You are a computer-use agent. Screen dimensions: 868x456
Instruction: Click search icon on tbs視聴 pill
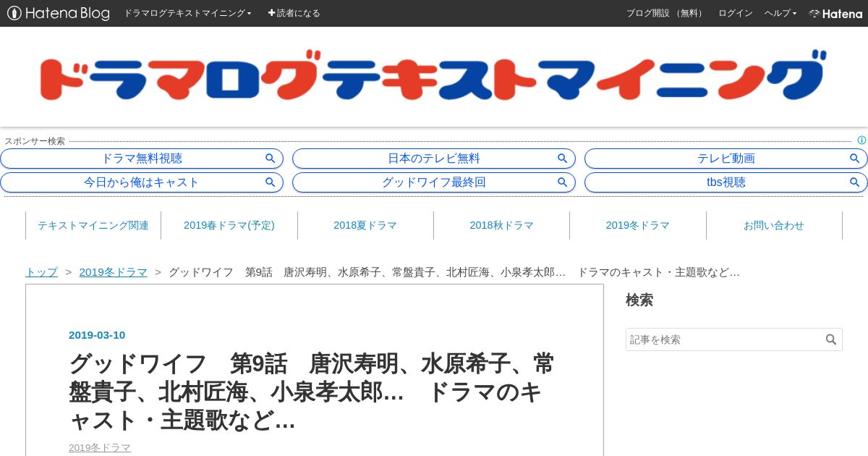[855, 182]
